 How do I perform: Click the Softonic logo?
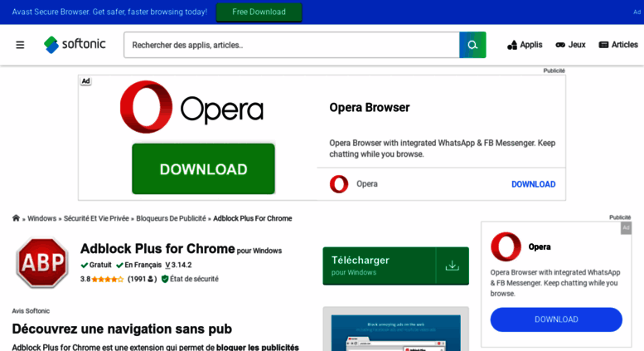click(75, 44)
